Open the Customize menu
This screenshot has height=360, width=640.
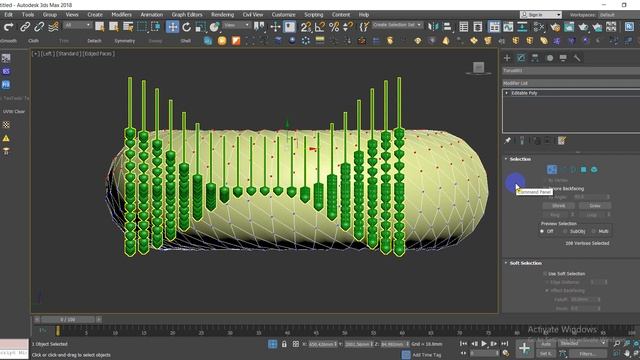coord(283,14)
